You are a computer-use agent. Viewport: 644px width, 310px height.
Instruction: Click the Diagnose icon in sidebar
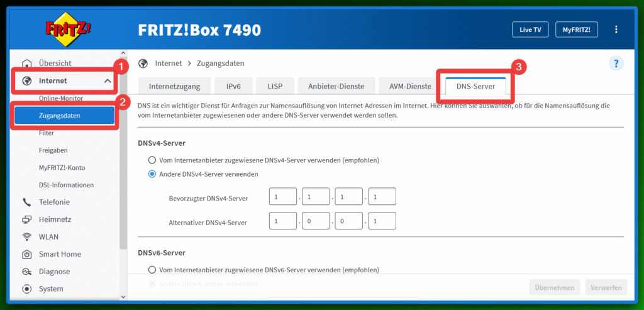[27, 272]
